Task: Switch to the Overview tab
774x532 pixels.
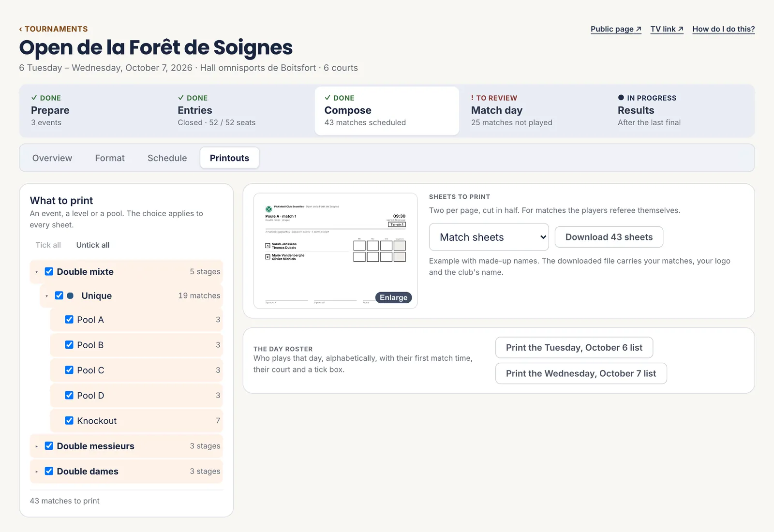Action: click(x=52, y=158)
